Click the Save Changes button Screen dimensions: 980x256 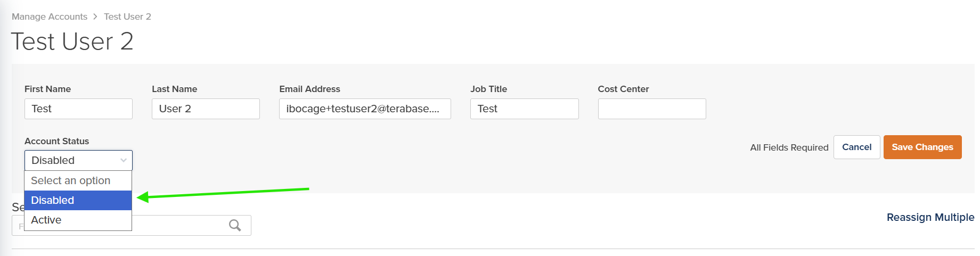[922, 147]
